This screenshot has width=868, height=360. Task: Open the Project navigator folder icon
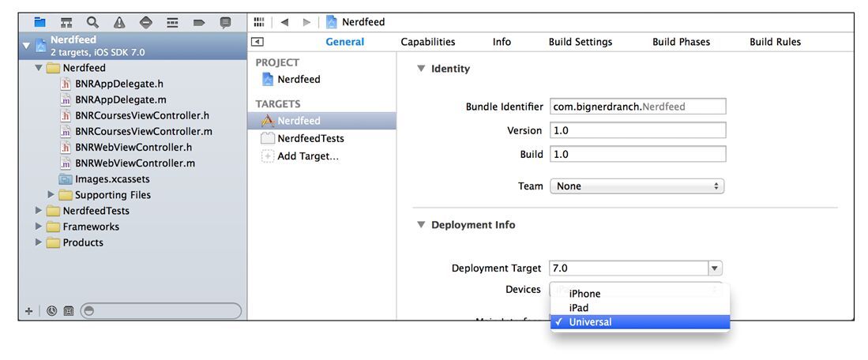click(x=39, y=22)
